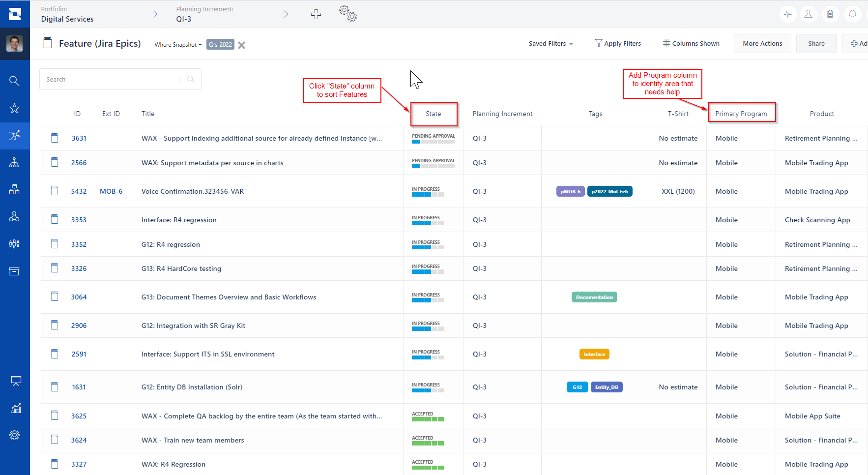Screen dimensions: 868x475
Task: Expand the Portfolio breadcrumb chevron
Action: pos(155,14)
